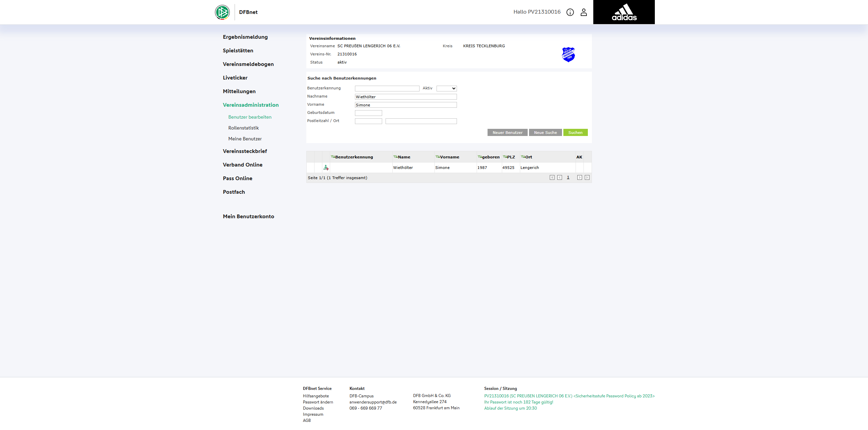Go to last results page arrow

tap(587, 177)
